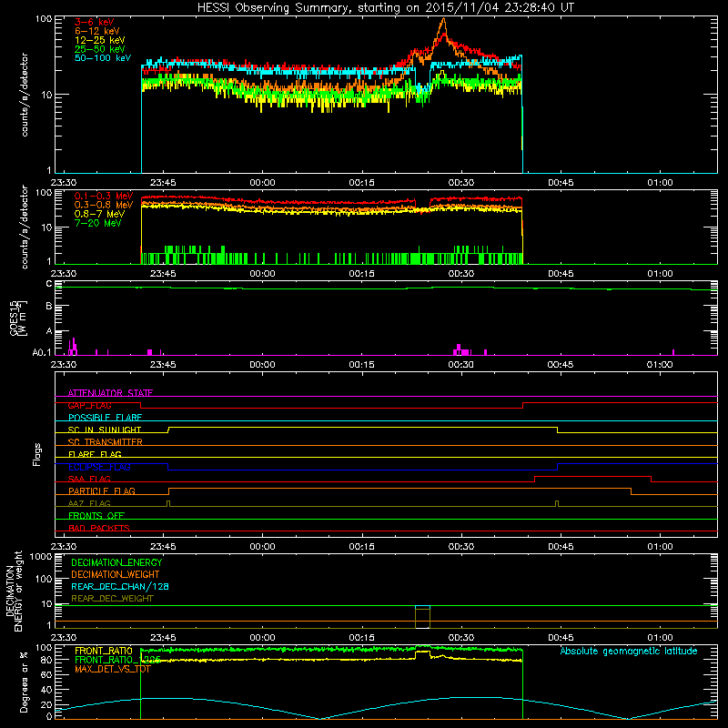
Task: Select the GAP_FLAG label
Action: pyautogui.click(x=89, y=405)
